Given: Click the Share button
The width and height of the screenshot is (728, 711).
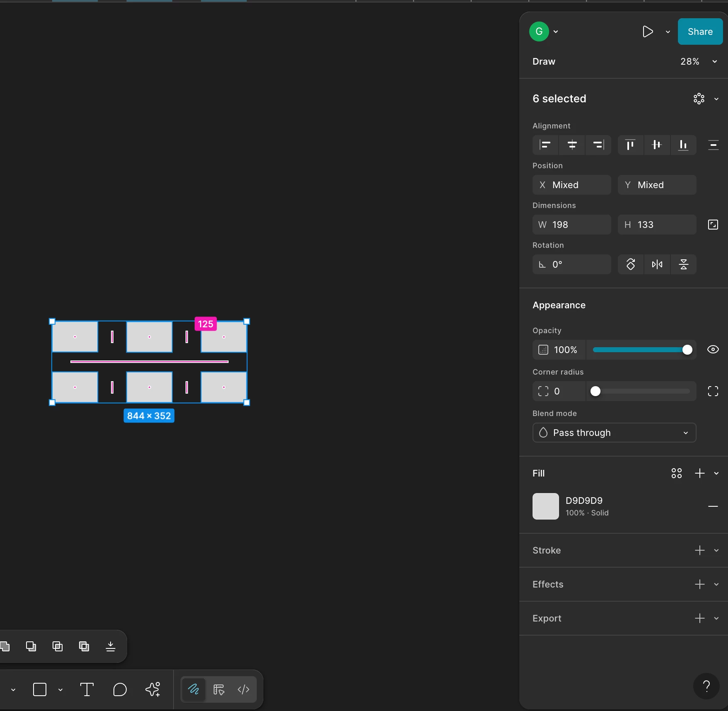Looking at the screenshot, I should tap(700, 31).
